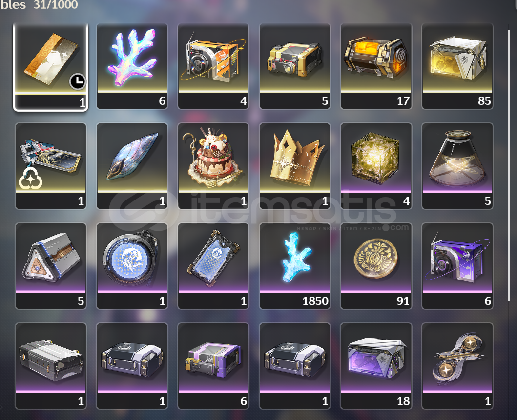
Task: Click the keycard item with clover badge
Action: [50, 166]
